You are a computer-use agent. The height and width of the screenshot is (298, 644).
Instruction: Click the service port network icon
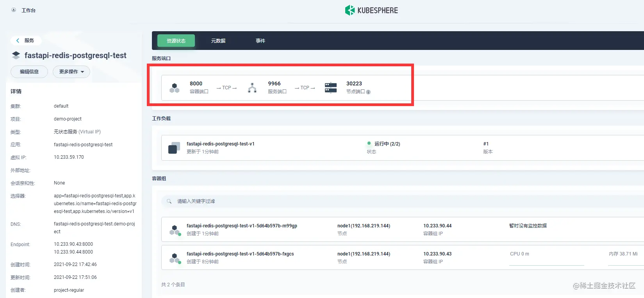(252, 88)
